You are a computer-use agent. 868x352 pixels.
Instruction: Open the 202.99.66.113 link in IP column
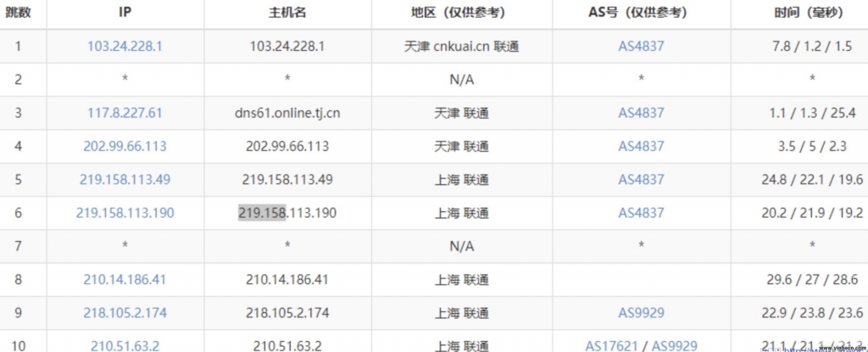point(125,146)
